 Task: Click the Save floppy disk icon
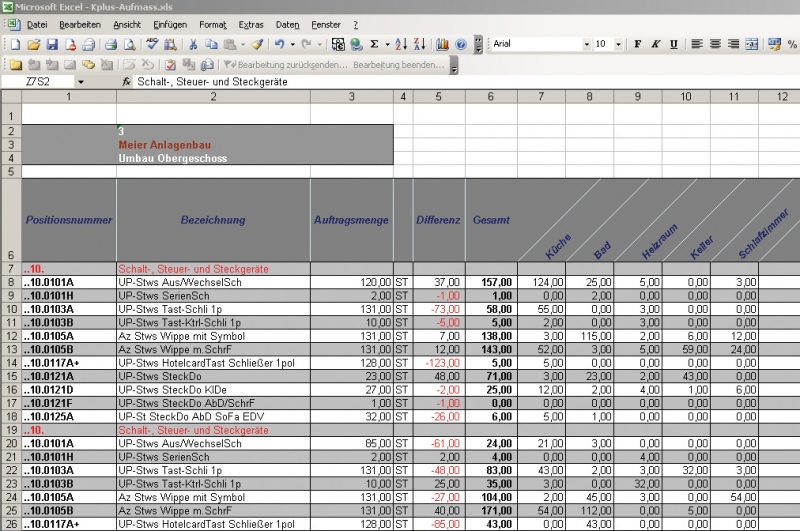[53, 45]
